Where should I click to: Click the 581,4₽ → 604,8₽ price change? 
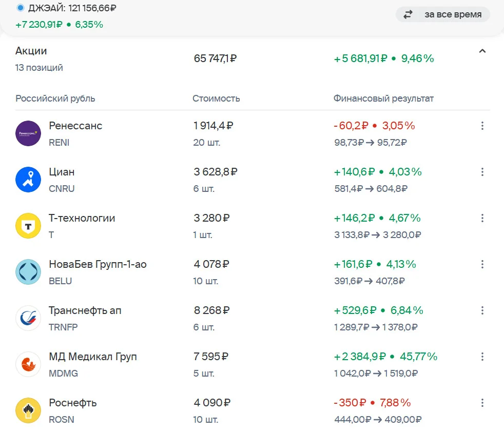(371, 189)
